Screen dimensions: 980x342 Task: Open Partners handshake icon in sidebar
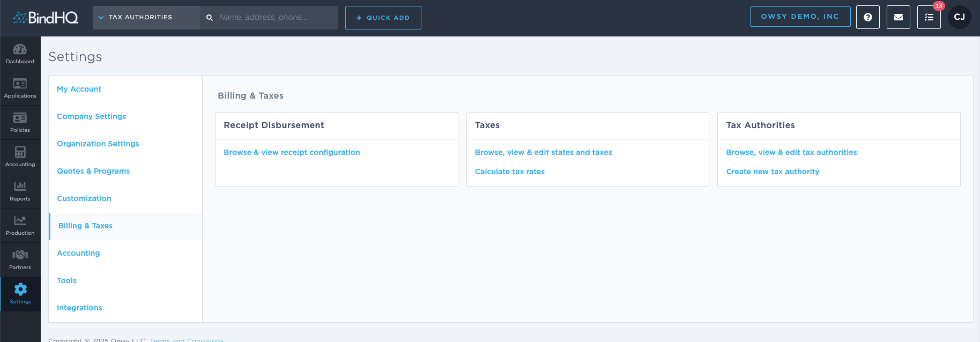[20, 259]
